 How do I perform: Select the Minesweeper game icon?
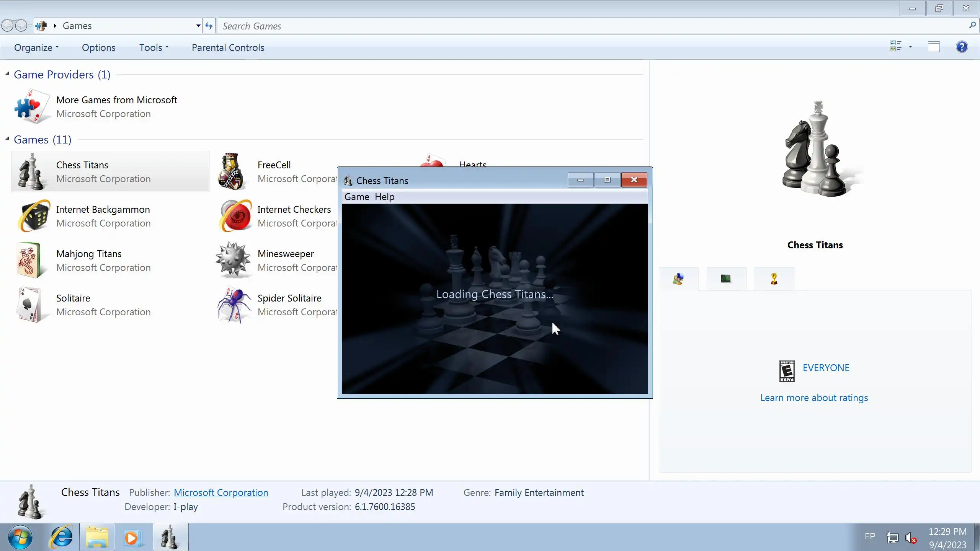tap(233, 260)
